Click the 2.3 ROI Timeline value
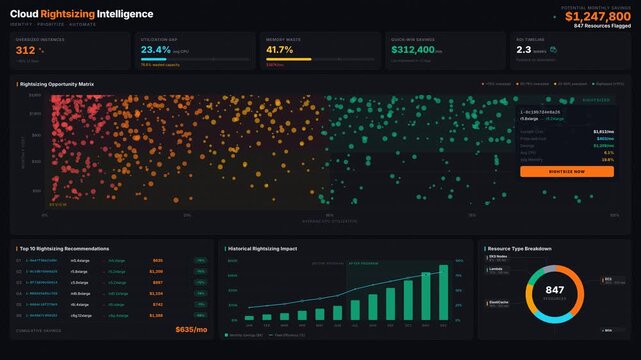Viewport: 641px width, 360px height. click(524, 50)
